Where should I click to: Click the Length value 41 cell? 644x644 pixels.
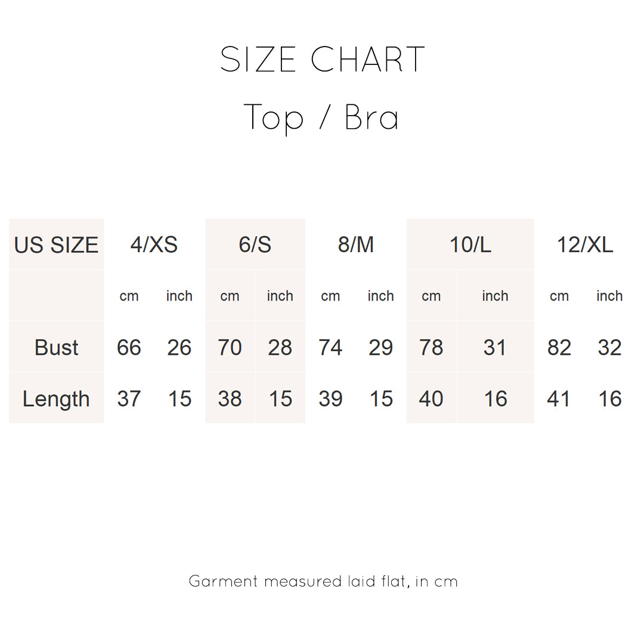click(559, 399)
